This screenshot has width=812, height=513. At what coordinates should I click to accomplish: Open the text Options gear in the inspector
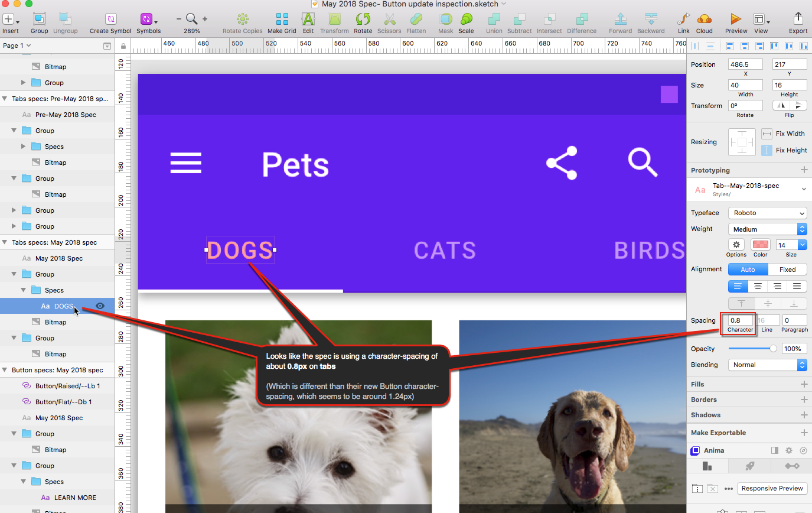click(736, 245)
